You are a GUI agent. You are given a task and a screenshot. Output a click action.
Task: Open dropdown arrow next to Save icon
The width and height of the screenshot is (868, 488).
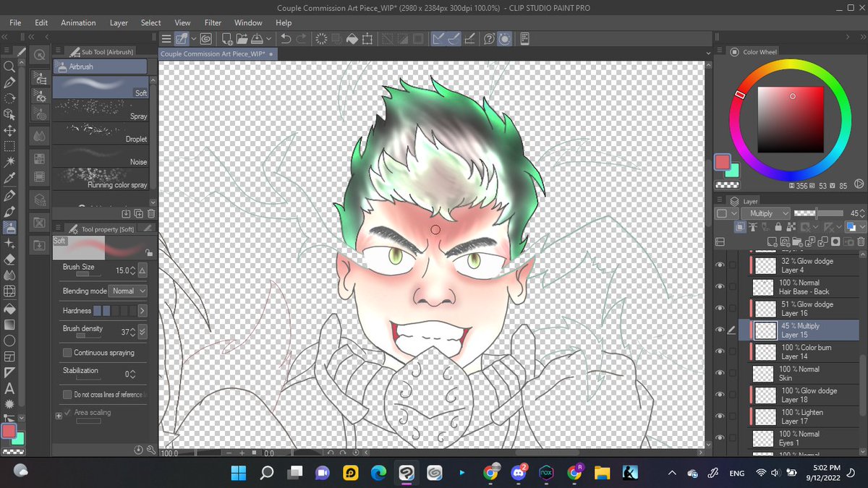coord(269,38)
